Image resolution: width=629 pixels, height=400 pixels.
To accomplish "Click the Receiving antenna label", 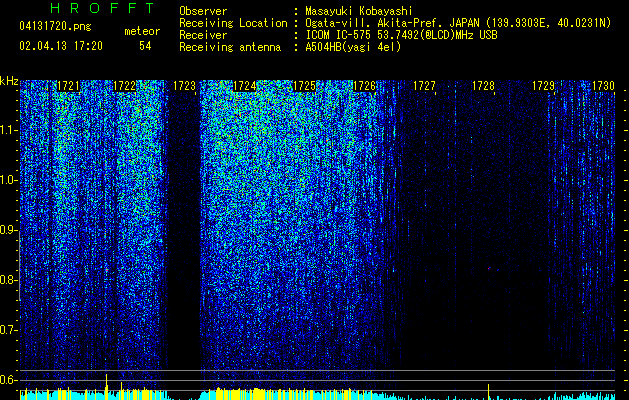I will (x=230, y=47).
